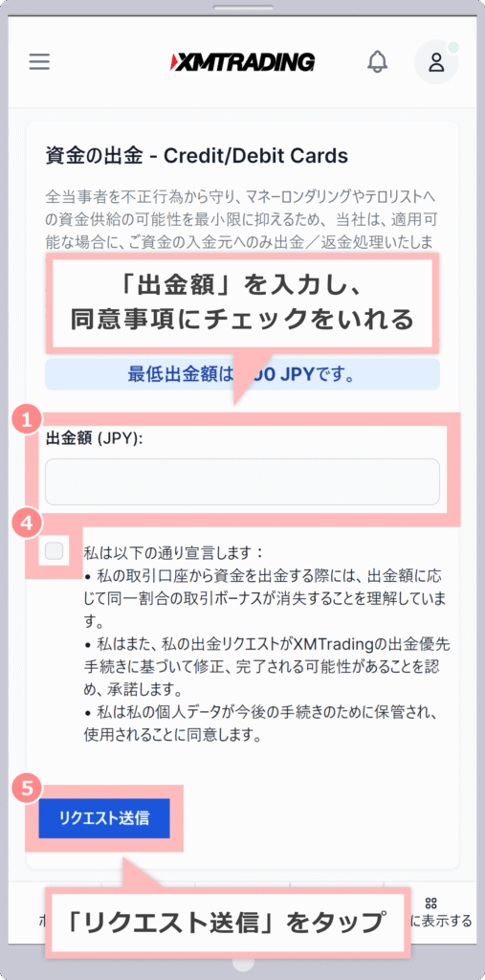The height and width of the screenshot is (980, 485).
Task: Tap the partially hidden leftmost bottom tab
Action: point(41,921)
